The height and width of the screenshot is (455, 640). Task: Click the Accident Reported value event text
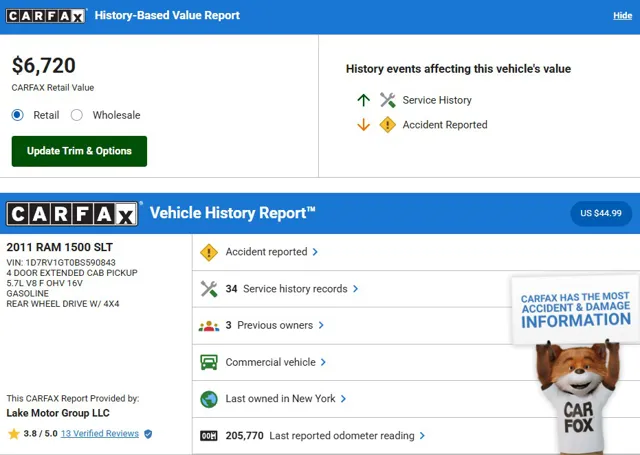[445, 124]
